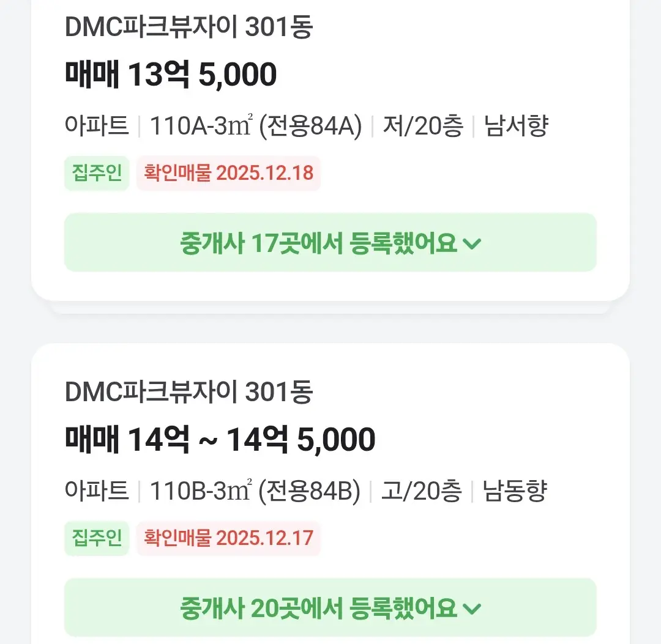Screen dimensions: 661x644
Task: Select the 매매 13억 5,000 price
Action: click(x=171, y=75)
